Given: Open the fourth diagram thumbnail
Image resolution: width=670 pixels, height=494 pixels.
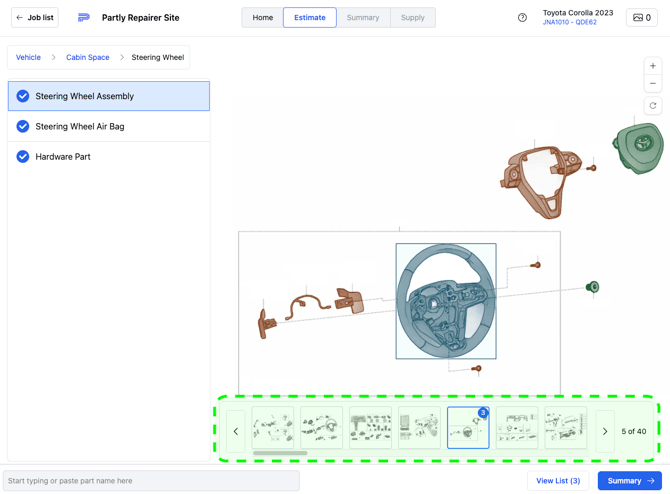Looking at the screenshot, I should tap(419, 427).
